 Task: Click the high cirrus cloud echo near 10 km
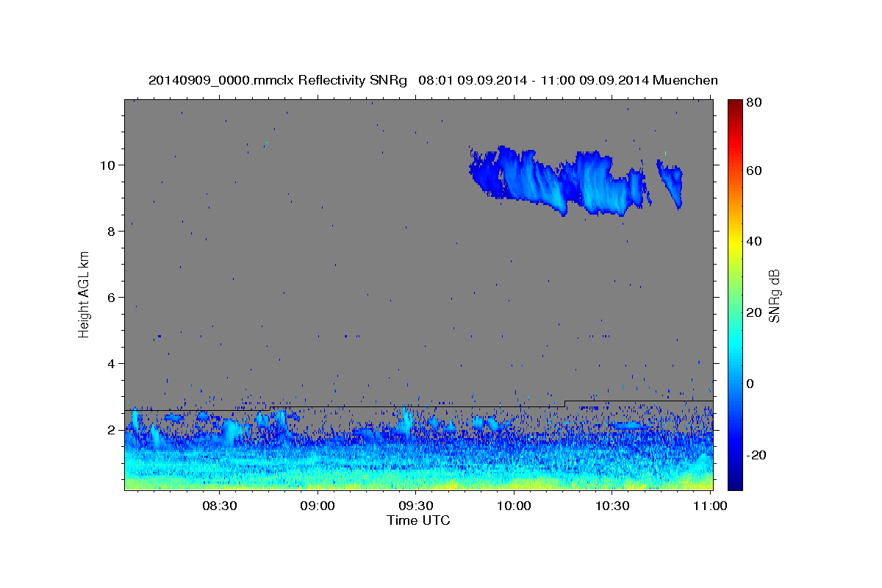click(x=560, y=181)
